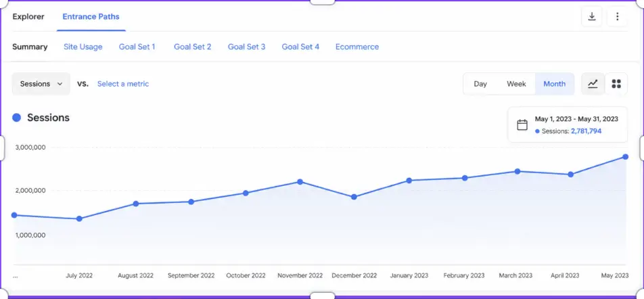This screenshot has height=299, width=644.
Task: Click the April 2023 data point
Action: [570, 175]
